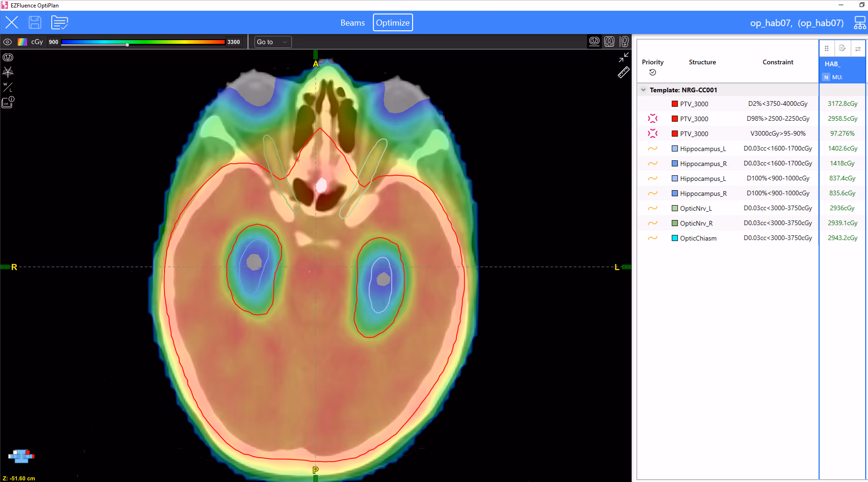
Task: Click high priority icon for PTV_3000 D98% row
Action: click(x=653, y=118)
